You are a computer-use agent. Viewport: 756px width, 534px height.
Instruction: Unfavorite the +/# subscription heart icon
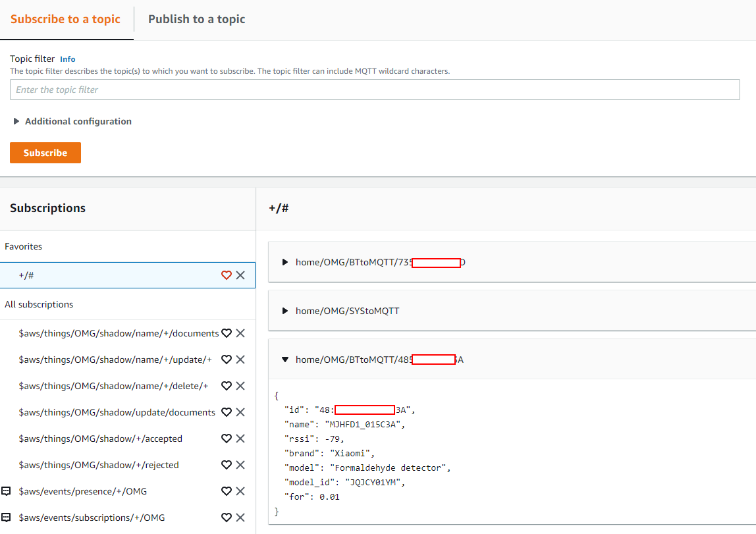click(227, 275)
